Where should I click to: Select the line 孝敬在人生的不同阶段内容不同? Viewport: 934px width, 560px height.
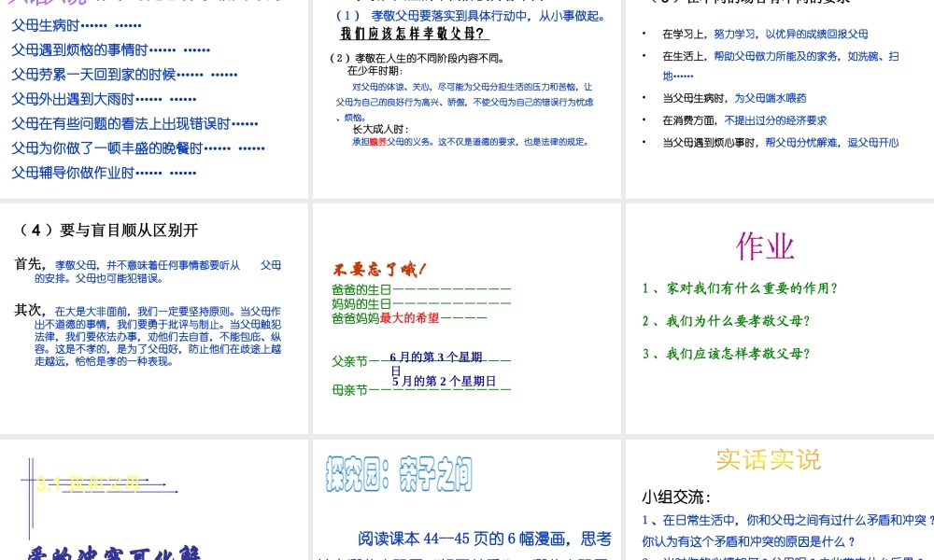(417, 58)
